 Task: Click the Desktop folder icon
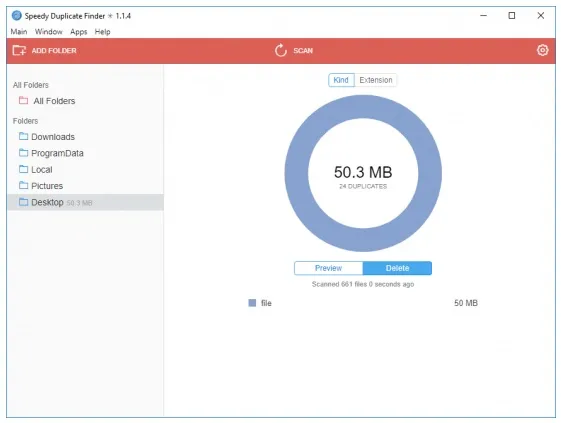pos(23,202)
